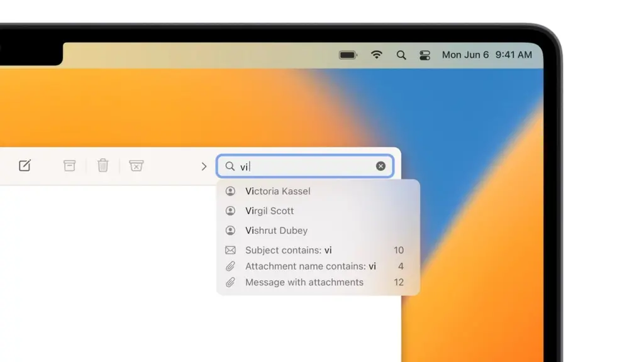Click the paperclip icon beside Attachment name contains
Viewport: 644px width, 362px height.
pos(230,266)
